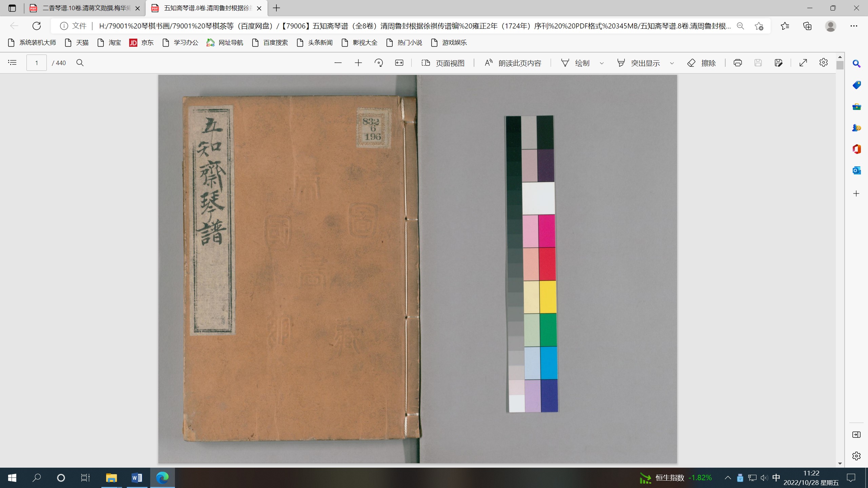Screen dimensions: 868x488
Task: Click the address bar URL
Action: [415, 26]
